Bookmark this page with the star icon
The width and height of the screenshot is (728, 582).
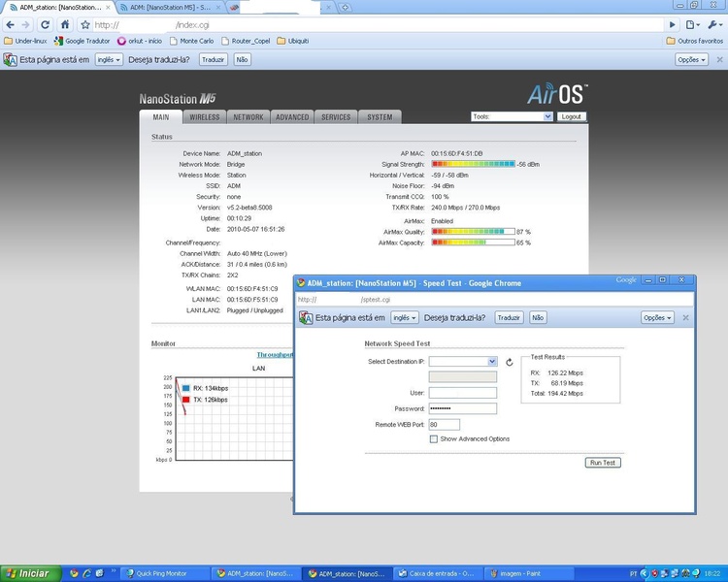[x=85, y=24]
